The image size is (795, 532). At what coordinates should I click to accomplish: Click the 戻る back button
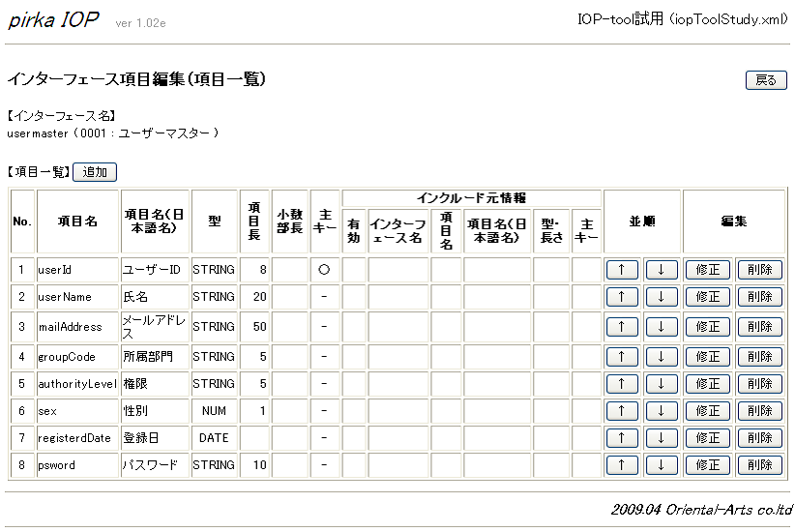(x=766, y=80)
